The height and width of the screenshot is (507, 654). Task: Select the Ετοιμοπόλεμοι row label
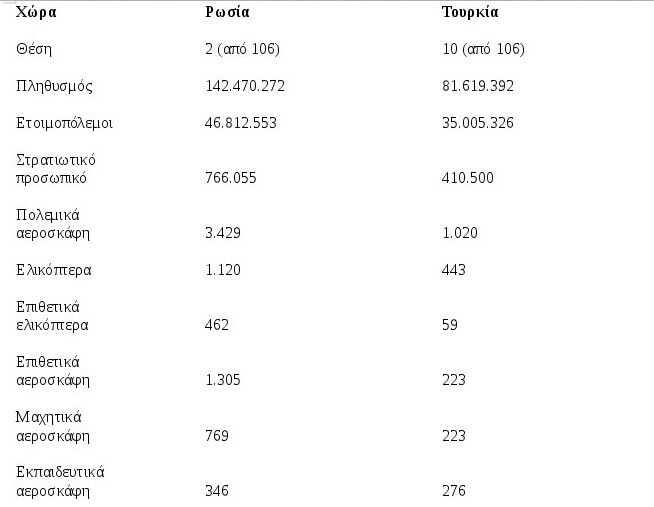pyautogui.click(x=64, y=123)
